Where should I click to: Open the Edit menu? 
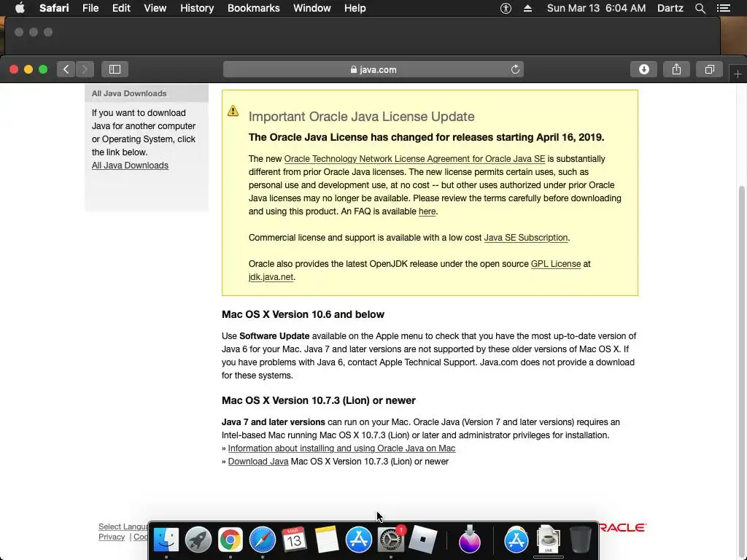[121, 8]
